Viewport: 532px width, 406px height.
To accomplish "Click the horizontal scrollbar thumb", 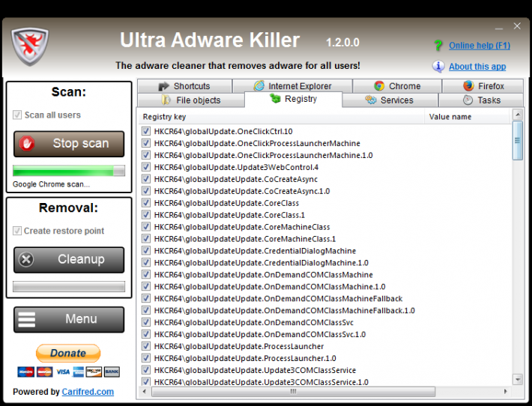I will [293, 392].
